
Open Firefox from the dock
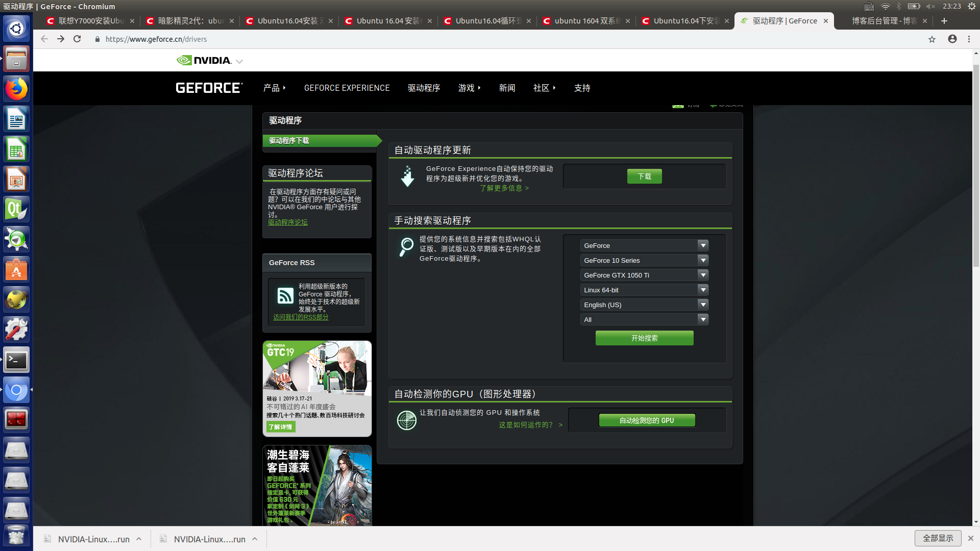click(16, 89)
